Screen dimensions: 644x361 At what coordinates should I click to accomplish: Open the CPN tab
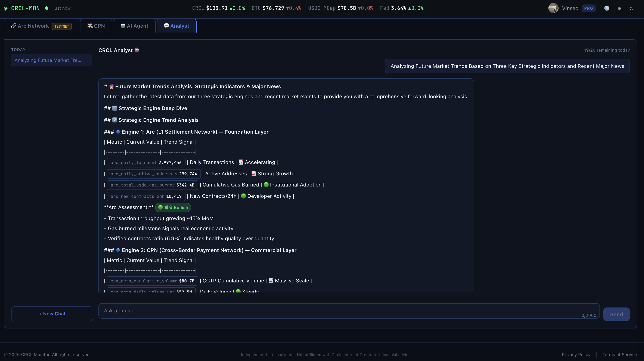[96, 26]
